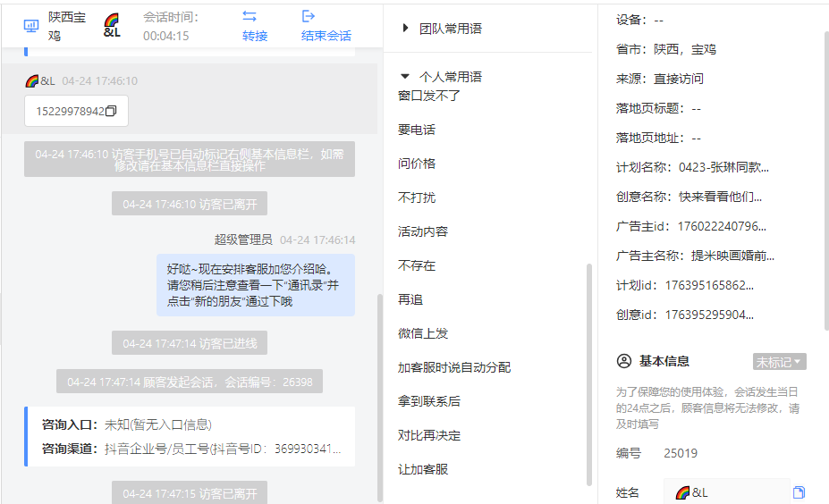Viewport: 829px width, 504px height.
Task: Click the 超级管理员 sender name
Action: pyautogui.click(x=243, y=239)
